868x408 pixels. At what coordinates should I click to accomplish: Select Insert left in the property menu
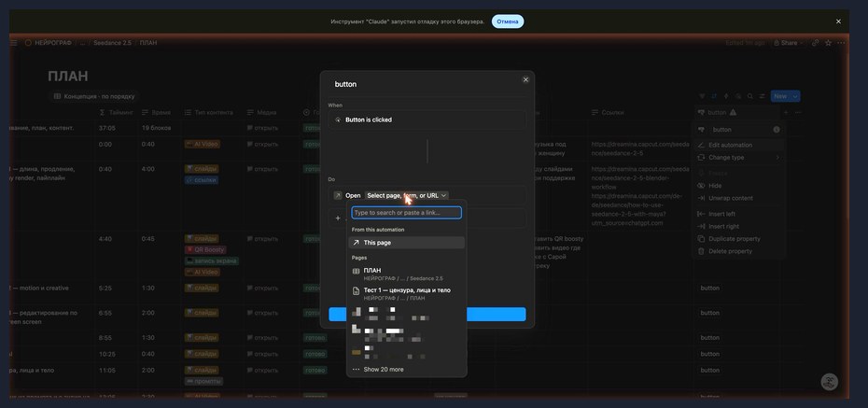(x=738, y=214)
